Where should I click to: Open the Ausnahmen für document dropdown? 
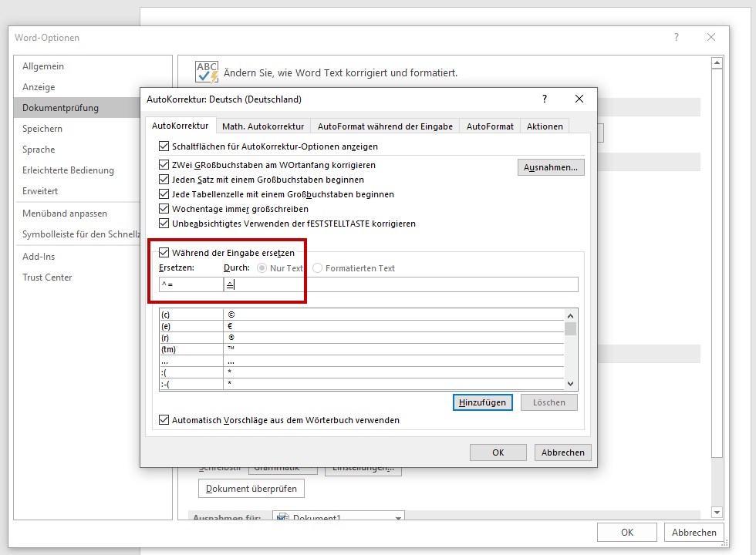click(x=398, y=518)
